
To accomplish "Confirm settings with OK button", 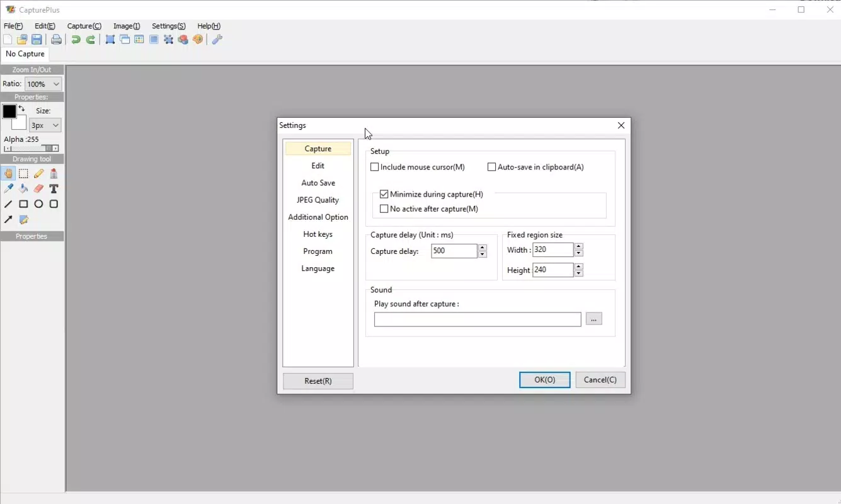I will 545,380.
